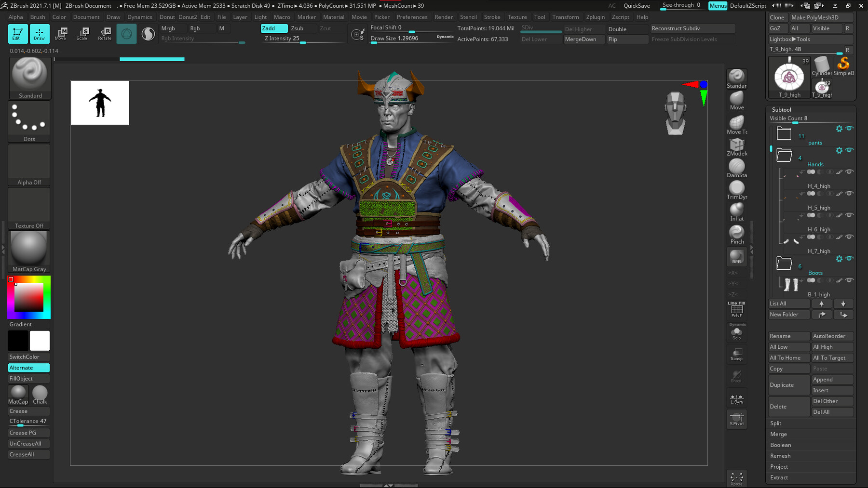868x488 pixels.
Task: Toggle Transp mode
Action: click(x=736, y=354)
